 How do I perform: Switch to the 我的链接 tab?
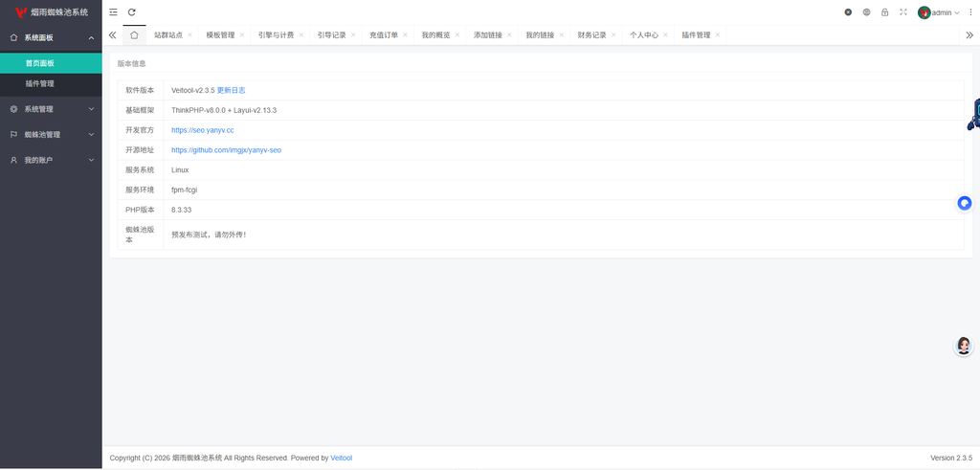pos(540,35)
